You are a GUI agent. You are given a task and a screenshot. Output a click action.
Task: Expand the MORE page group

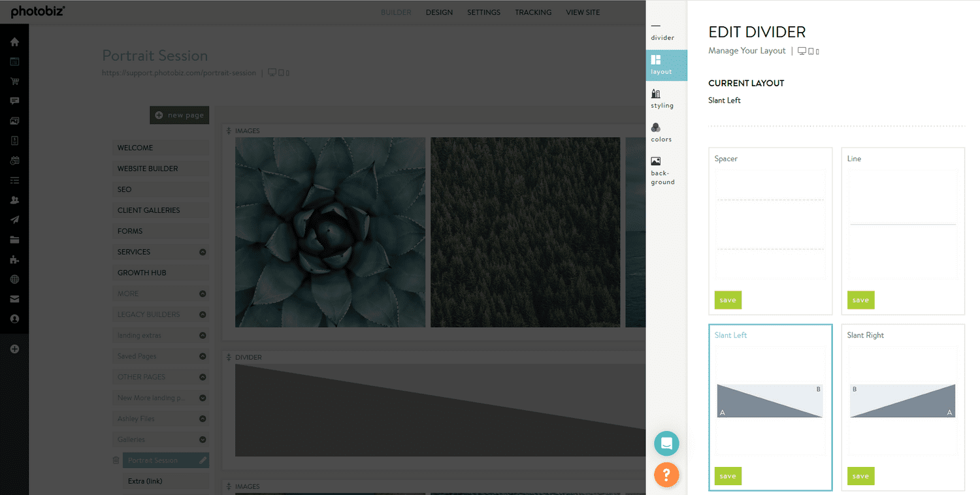point(201,293)
